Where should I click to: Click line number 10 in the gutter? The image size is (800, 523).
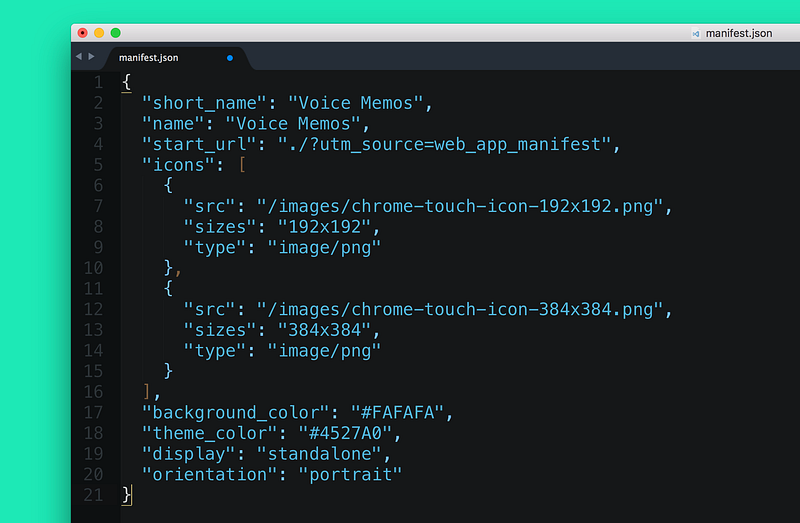(x=93, y=268)
